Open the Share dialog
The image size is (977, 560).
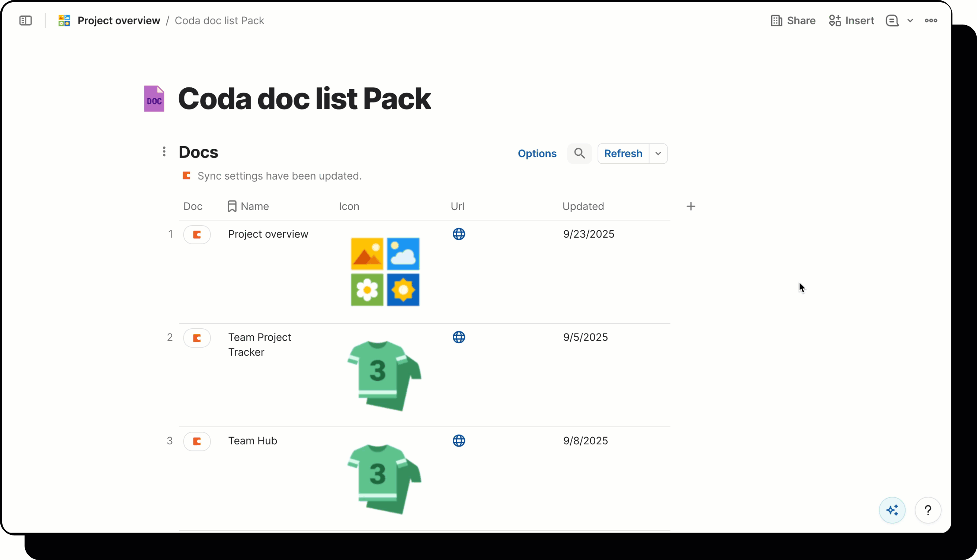(x=792, y=20)
